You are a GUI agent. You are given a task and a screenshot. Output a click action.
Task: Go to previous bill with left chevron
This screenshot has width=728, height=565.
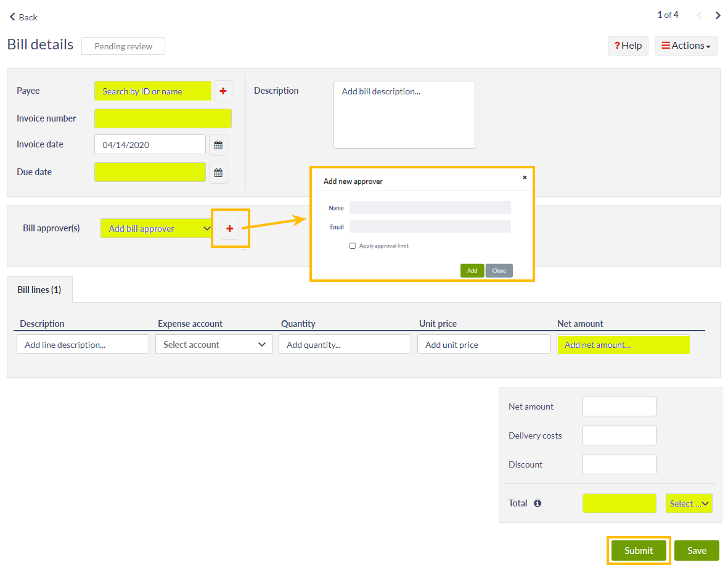(x=699, y=15)
